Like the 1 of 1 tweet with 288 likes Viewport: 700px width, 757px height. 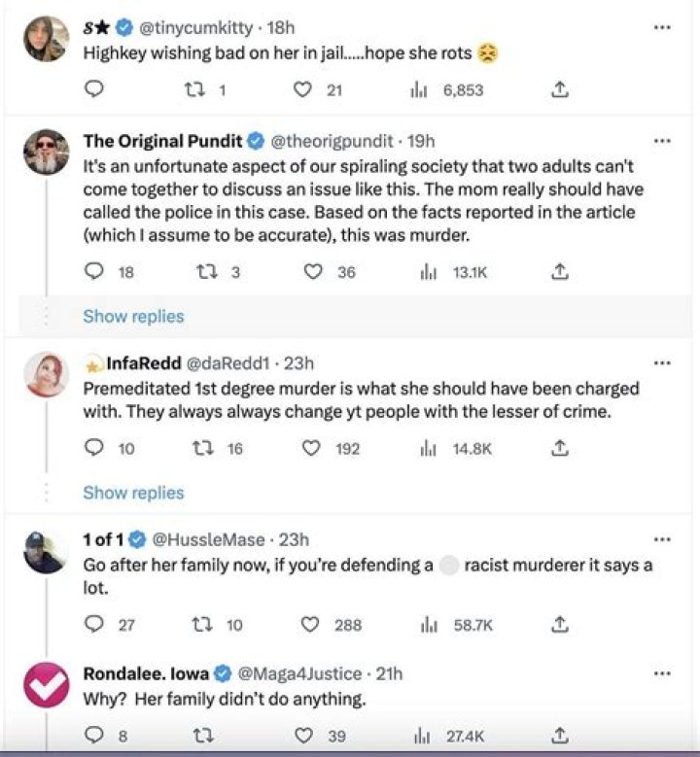click(310, 625)
